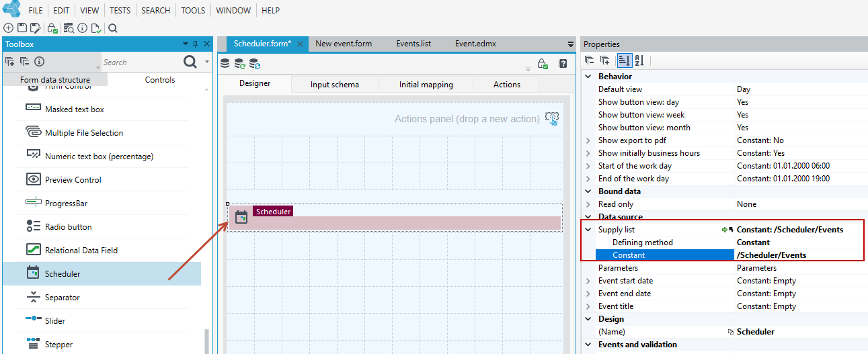
Task: Collapse the Behavior category
Action: click(x=589, y=77)
